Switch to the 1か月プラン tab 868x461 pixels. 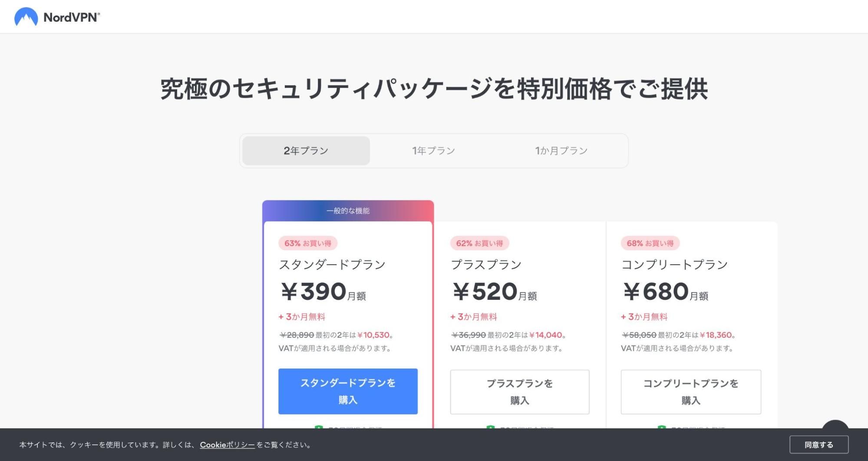tap(561, 151)
